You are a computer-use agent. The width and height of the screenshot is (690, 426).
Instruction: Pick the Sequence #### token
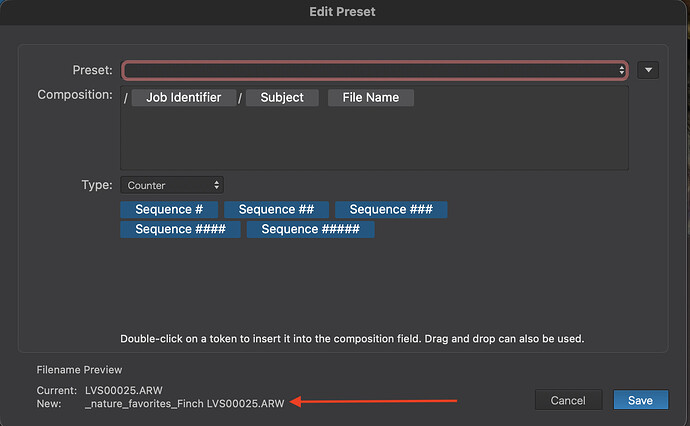(x=180, y=229)
